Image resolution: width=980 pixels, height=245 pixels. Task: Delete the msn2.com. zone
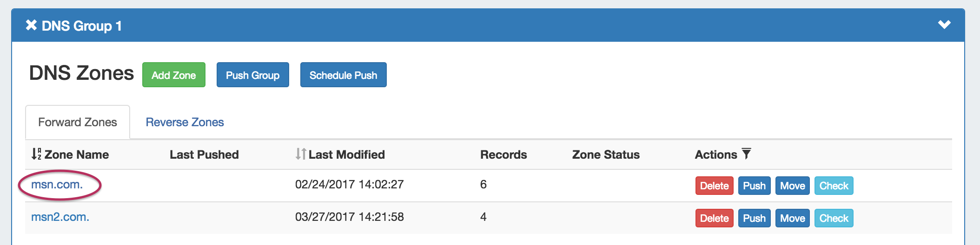(714, 218)
